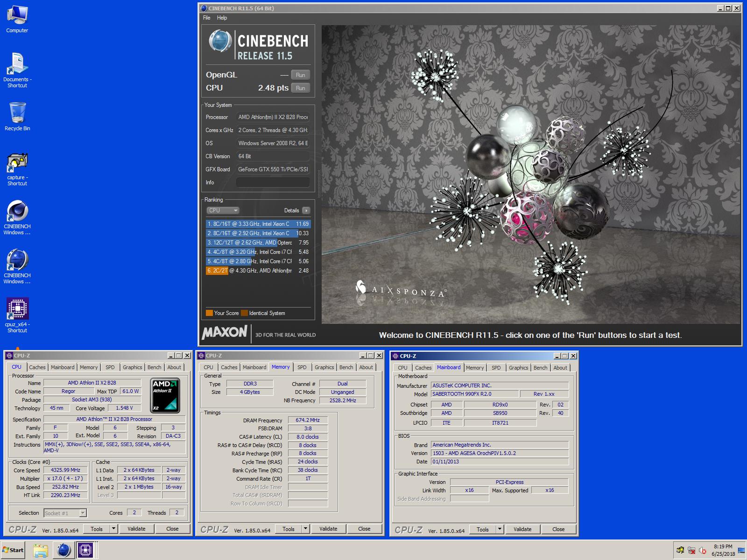Click the CINEBENCH logo sphere
This screenshot has height=560, width=747.
point(220,41)
